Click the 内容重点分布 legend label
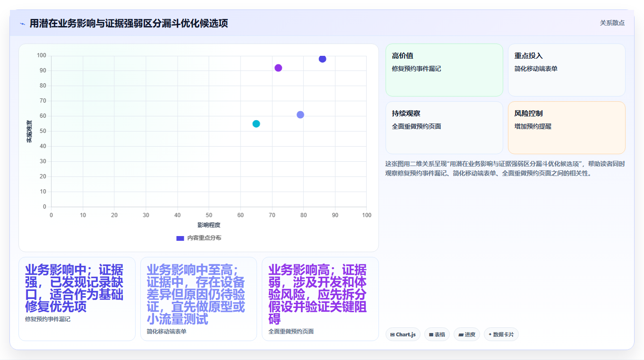Screen dimensions: 644x360 [x=204, y=238]
